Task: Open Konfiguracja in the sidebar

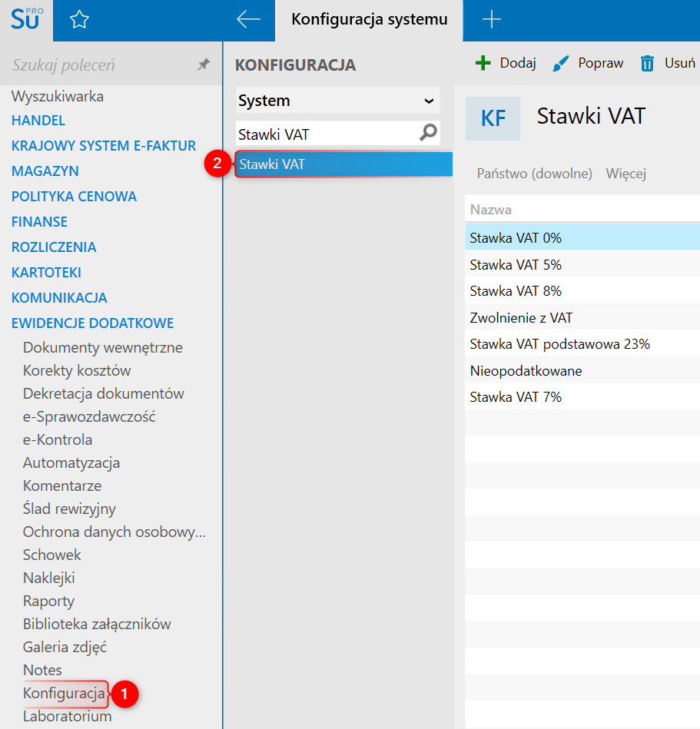Action: (x=64, y=694)
